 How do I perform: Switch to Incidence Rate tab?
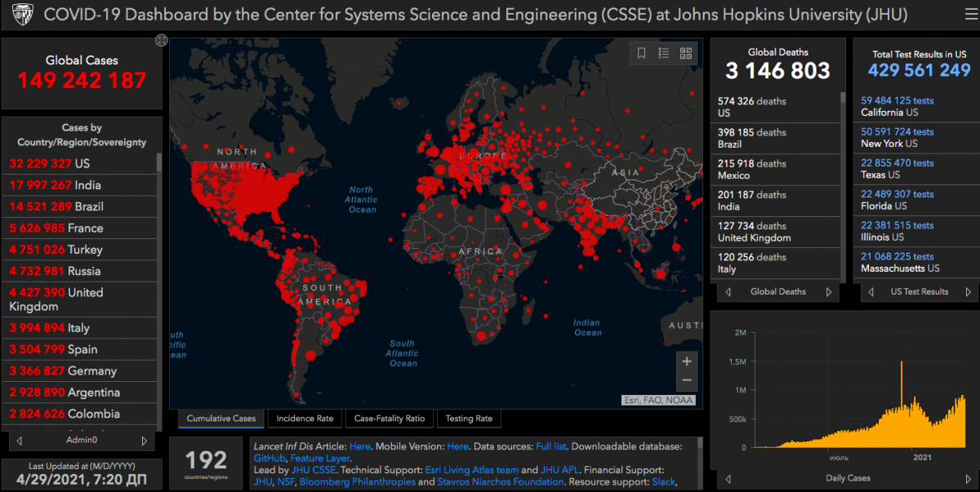point(305,419)
